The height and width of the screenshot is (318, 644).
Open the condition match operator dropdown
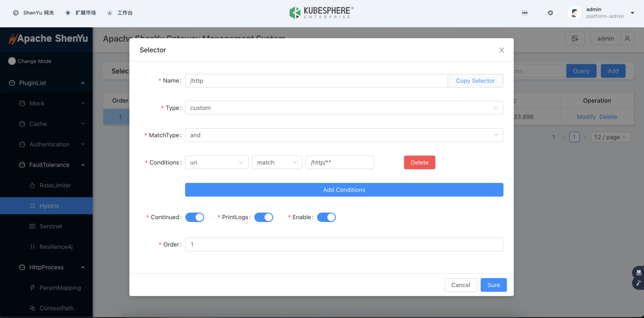pos(277,163)
